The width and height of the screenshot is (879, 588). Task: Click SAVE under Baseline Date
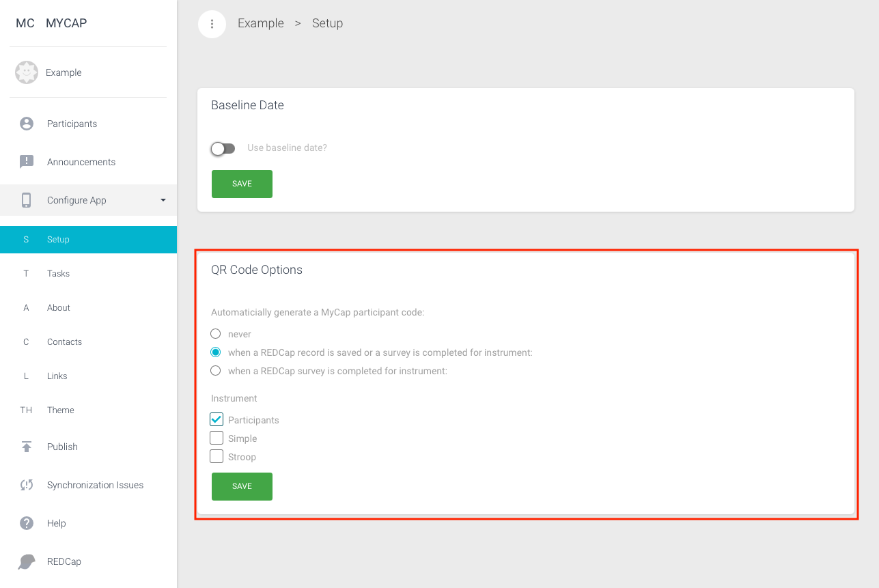click(x=242, y=184)
